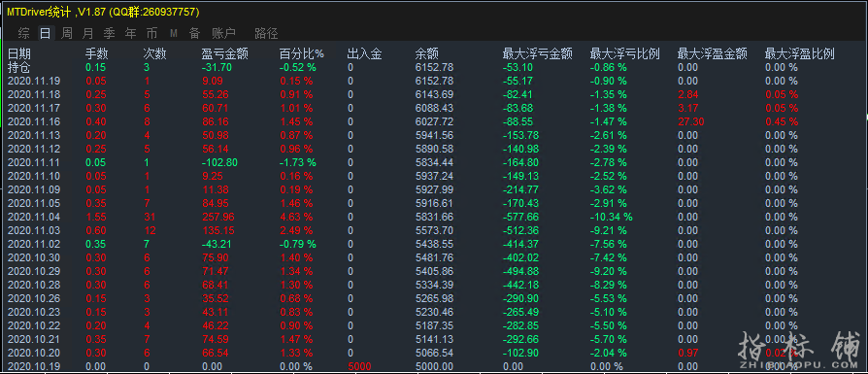Click the 最大浮盈比例 column header

[799, 53]
